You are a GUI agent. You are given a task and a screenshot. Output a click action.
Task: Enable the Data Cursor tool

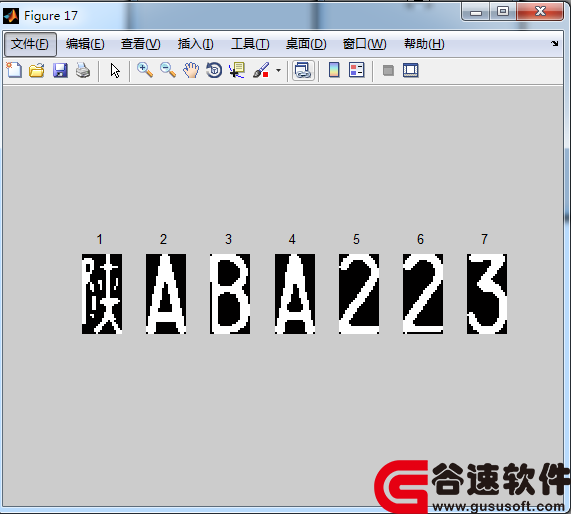[x=237, y=70]
